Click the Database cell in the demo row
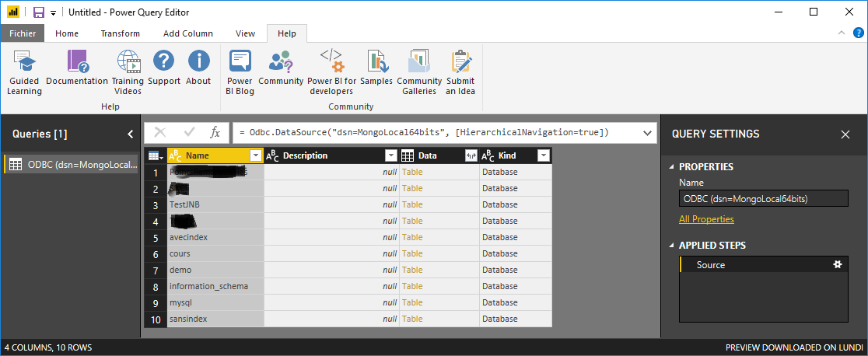 point(516,270)
